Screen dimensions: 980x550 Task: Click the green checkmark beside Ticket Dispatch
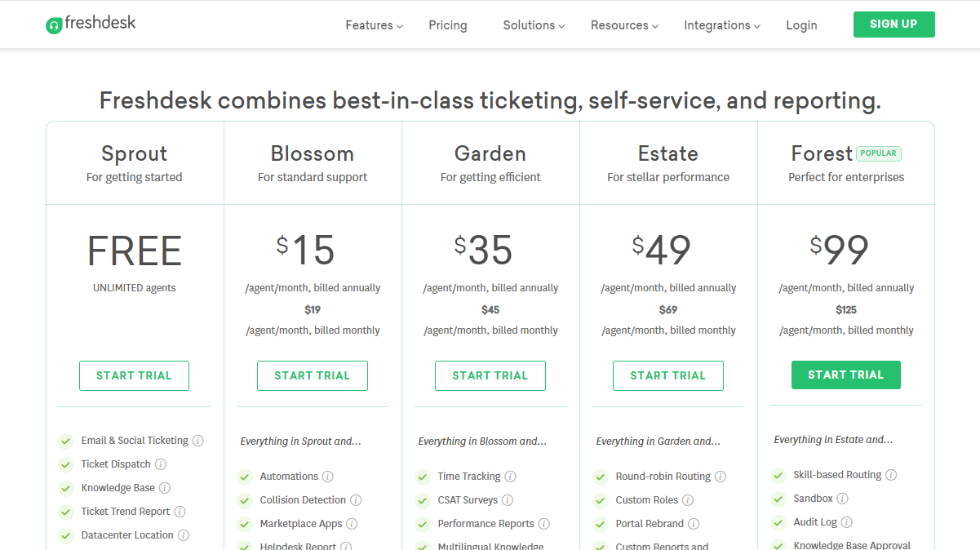[66, 464]
